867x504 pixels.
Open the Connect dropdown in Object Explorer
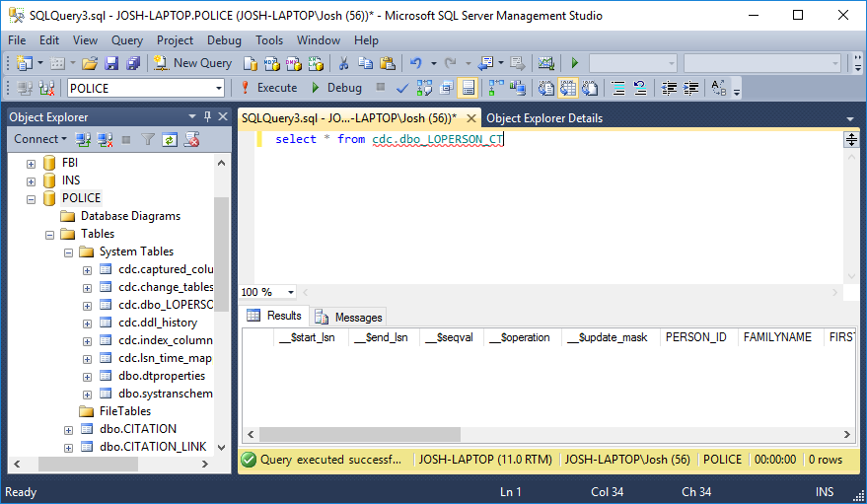pyautogui.click(x=40, y=139)
